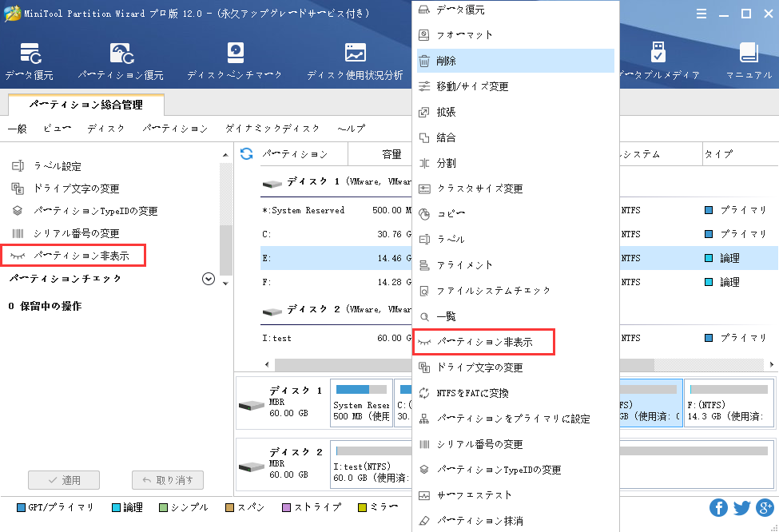Click the GPT/プライマリ legend color swatch
The height and width of the screenshot is (532, 779).
[x=21, y=507]
